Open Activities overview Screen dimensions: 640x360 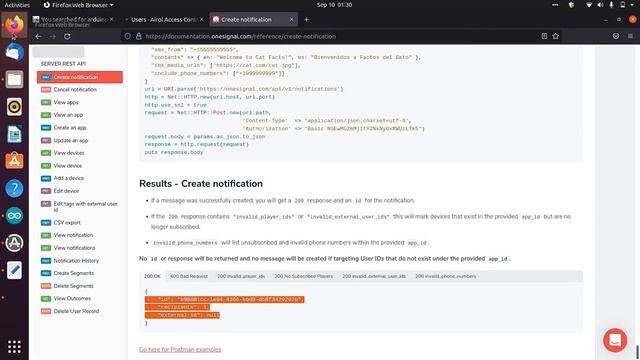(17, 5)
